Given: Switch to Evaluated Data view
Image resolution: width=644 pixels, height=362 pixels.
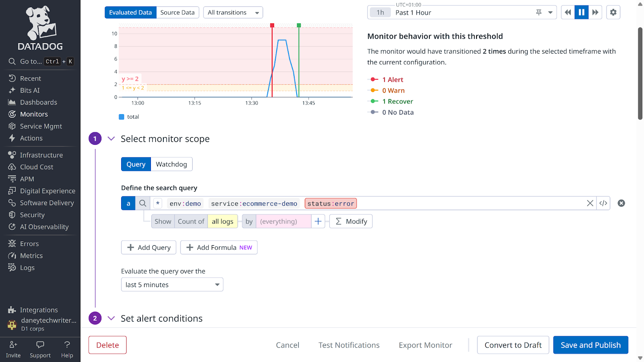Looking at the screenshot, I should click(130, 12).
